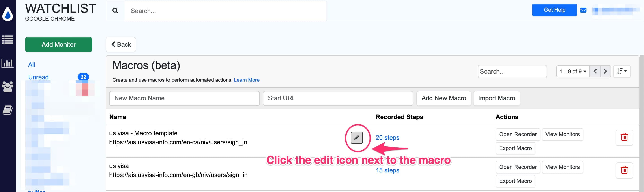
Task: Select the All filter in sidebar
Action: pos(32,65)
